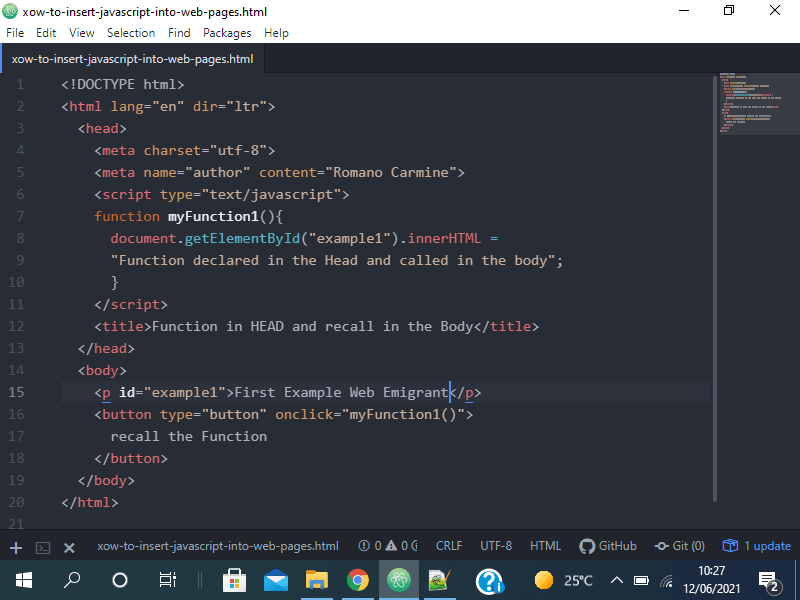Image resolution: width=800 pixels, height=600 pixels.
Task: Open the GitHub panel in the status bar
Action: tap(608, 546)
